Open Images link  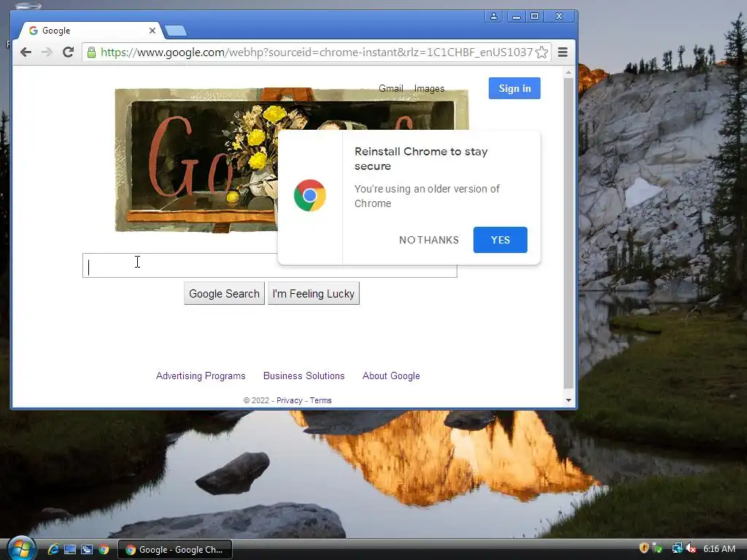429,88
